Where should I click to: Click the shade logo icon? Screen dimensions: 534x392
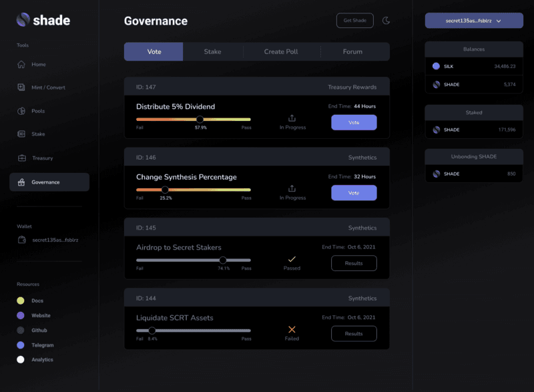23,20
